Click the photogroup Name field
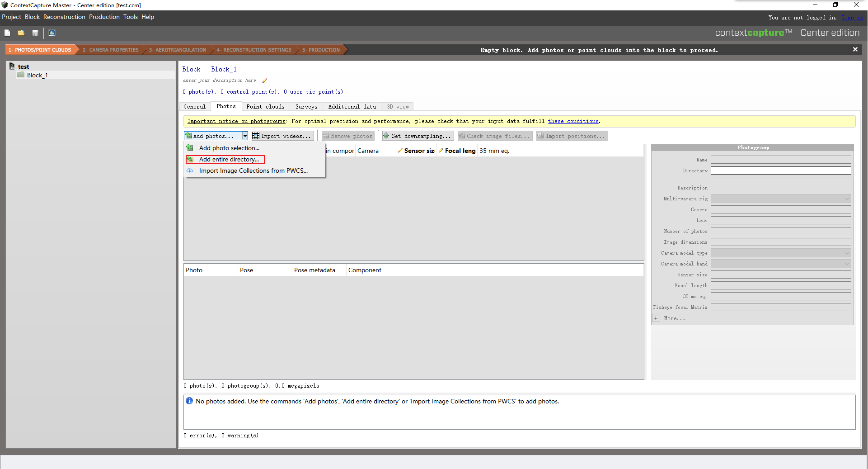 coord(780,160)
